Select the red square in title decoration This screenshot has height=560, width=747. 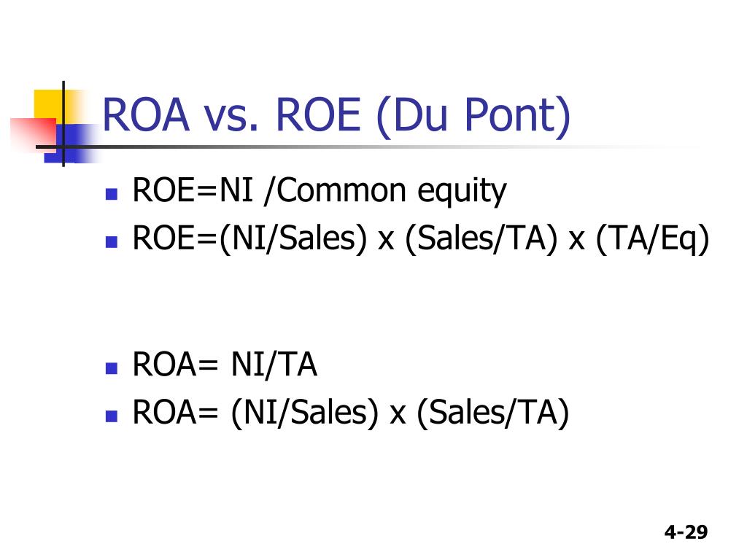click(34, 133)
